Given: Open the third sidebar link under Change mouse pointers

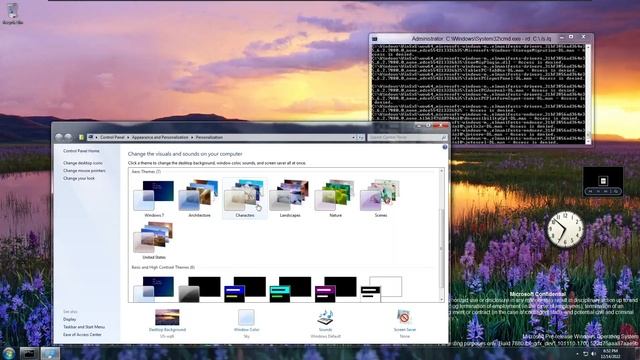Looking at the screenshot, I should [79, 178].
